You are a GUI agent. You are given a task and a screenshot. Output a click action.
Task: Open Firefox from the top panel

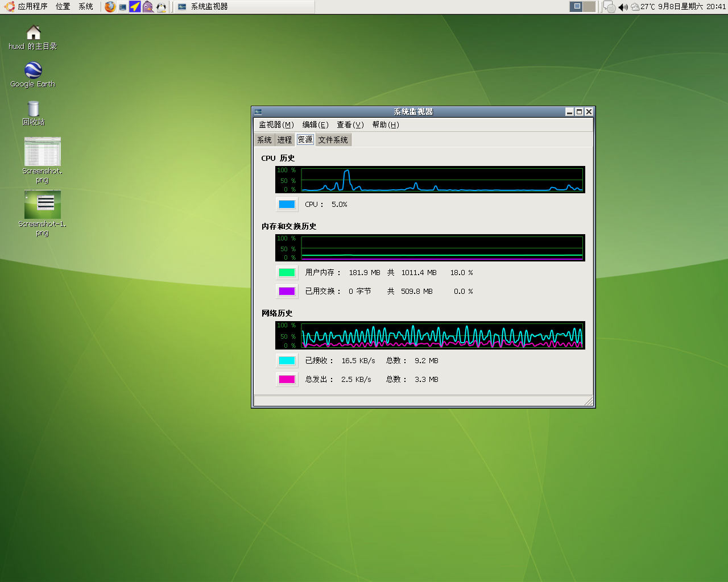point(110,7)
